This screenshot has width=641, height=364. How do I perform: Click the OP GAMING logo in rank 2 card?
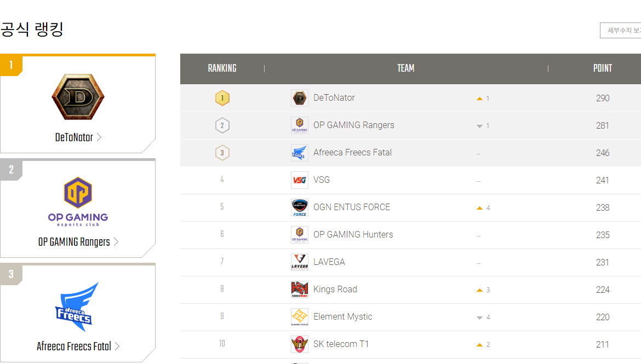78,201
